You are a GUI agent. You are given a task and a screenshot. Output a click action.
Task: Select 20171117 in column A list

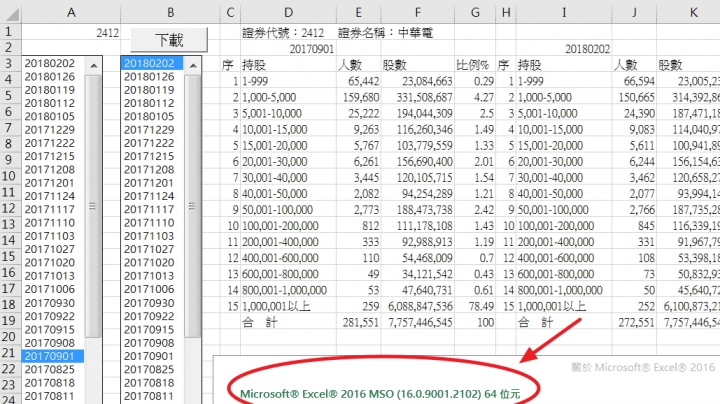click(x=50, y=209)
